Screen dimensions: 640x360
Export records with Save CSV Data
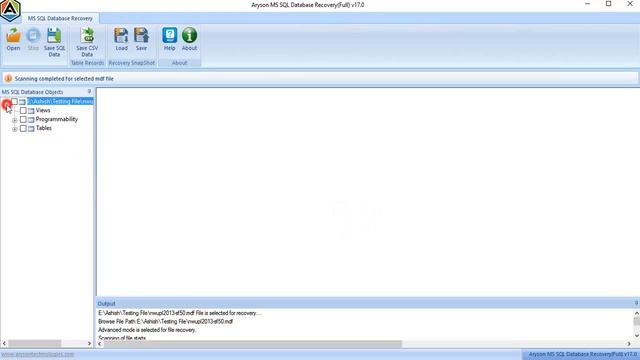[87, 42]
